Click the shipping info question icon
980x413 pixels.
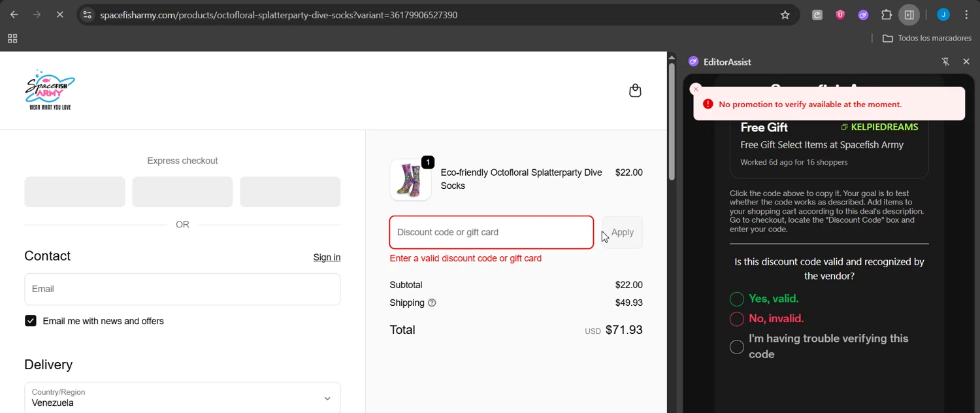[432, 303]
